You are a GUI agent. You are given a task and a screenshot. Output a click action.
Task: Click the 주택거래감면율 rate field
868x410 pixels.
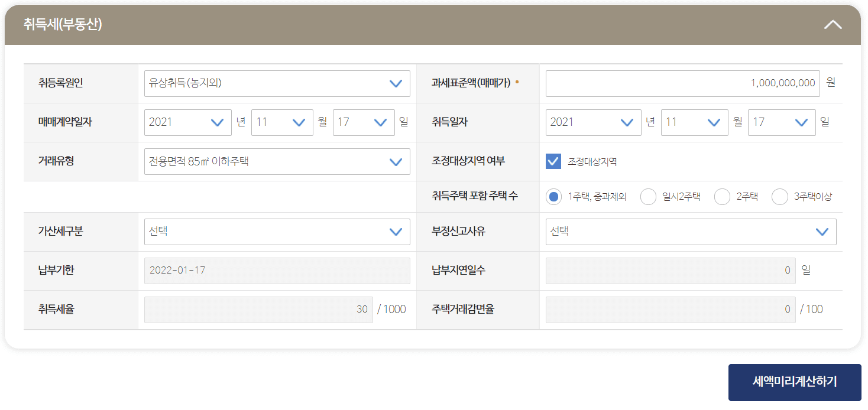671,309
